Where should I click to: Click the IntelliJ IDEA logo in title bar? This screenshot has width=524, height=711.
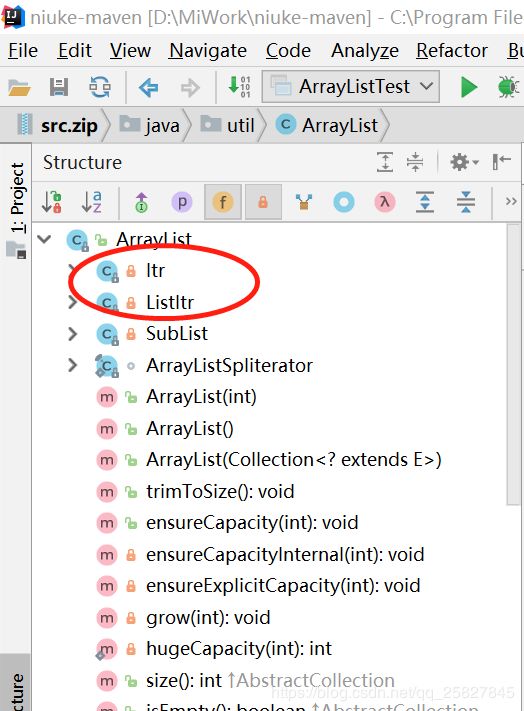[x=13, y=16]
